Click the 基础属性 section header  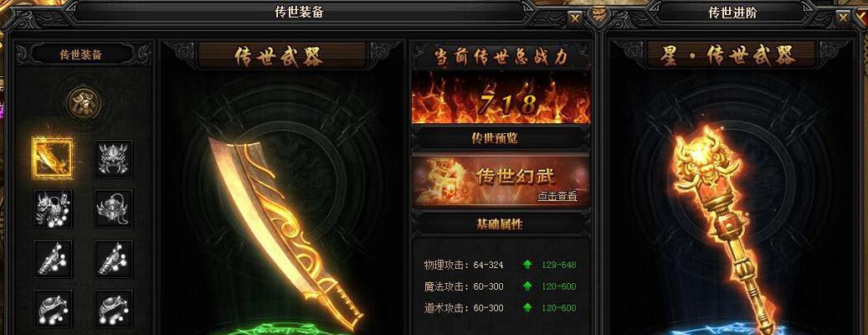click(501, 224)
